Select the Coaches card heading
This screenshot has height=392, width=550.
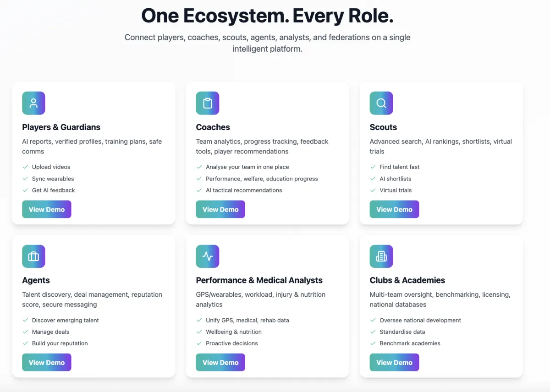click(x=213, y=127)
